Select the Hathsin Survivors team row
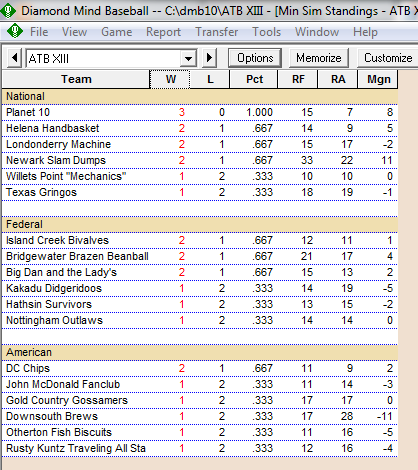The height and width of the screenshot is (470, 418). [200, 304]
